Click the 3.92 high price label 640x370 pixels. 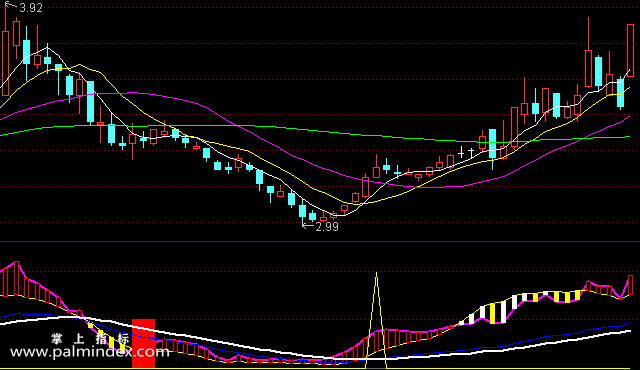tap(31, 8)
